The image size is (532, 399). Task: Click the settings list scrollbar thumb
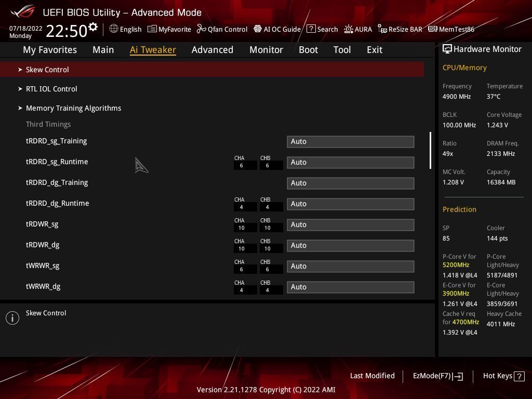click(x=430, y=150)
